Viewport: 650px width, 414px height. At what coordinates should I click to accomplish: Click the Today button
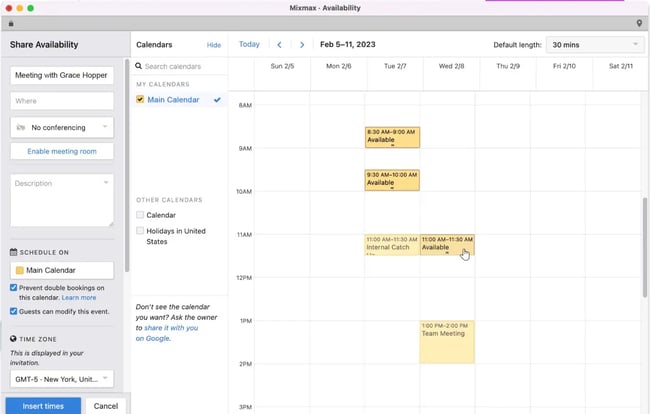(x=249, y=44)
